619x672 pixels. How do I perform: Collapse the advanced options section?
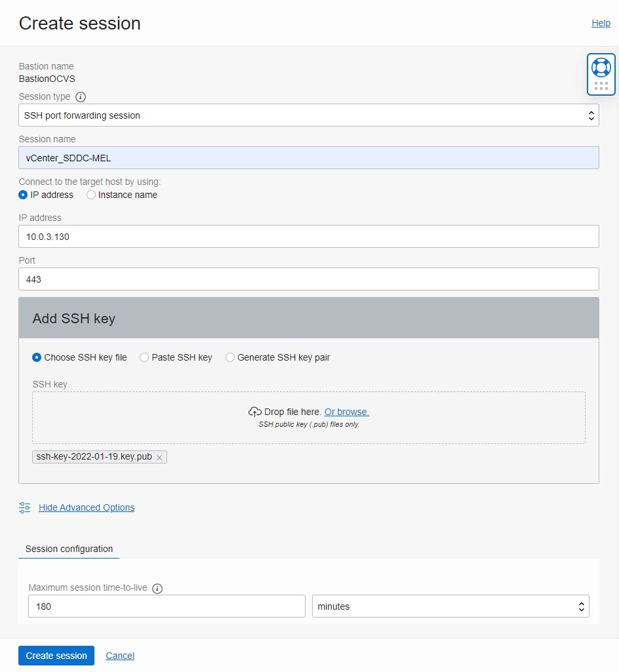pyautogui.click(x=86, y=507)
